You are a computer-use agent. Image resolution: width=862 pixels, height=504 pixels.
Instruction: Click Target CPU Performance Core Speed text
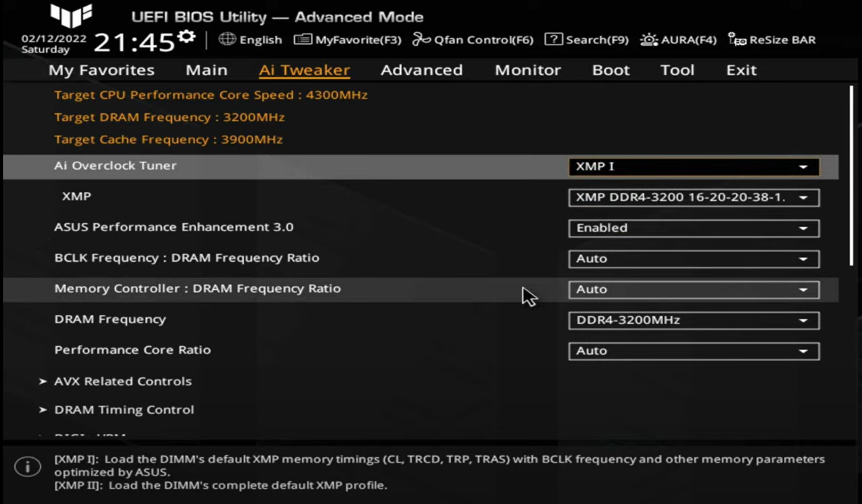tap(210, 95)
